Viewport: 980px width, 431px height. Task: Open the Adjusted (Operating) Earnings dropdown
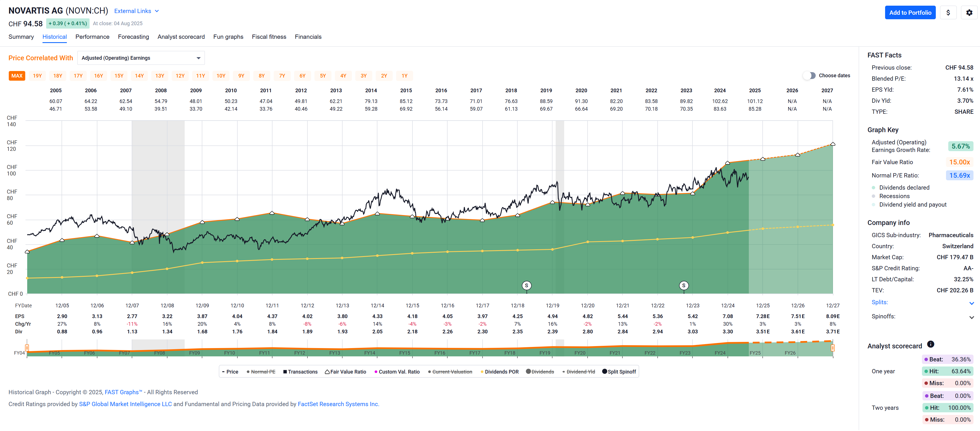pos(141,58)
